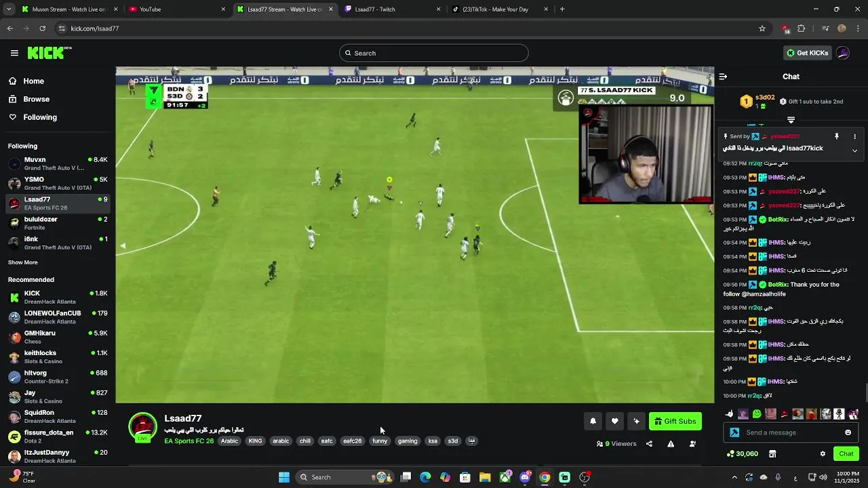The width and height of the screenshot is (868, 488).
Task: Open chat settings gear
Action: click(x=823, y=454)
